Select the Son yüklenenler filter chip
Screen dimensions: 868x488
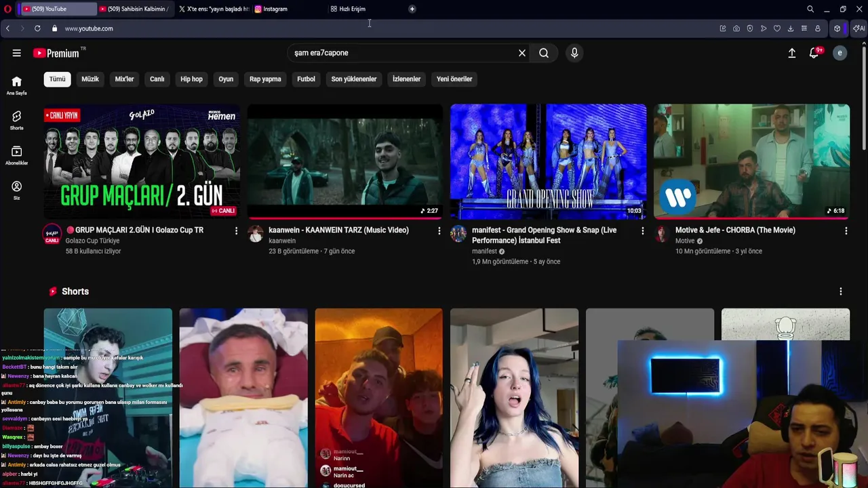(354, 79)
